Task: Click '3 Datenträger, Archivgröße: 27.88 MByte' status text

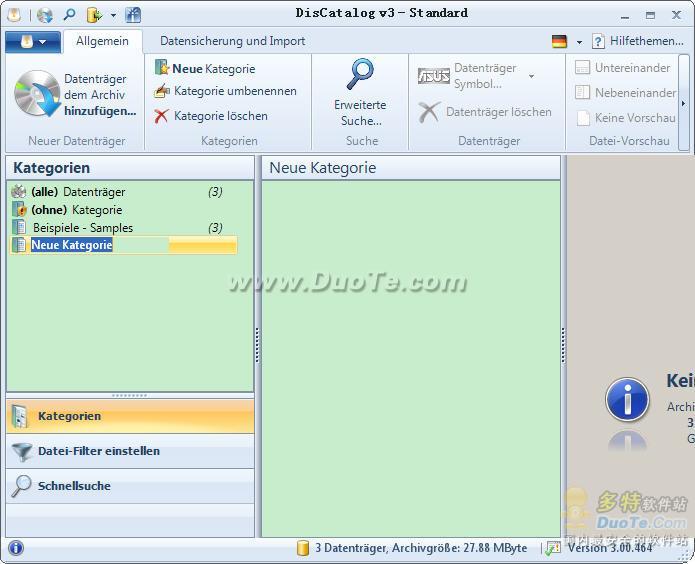Action: point(421,548)
